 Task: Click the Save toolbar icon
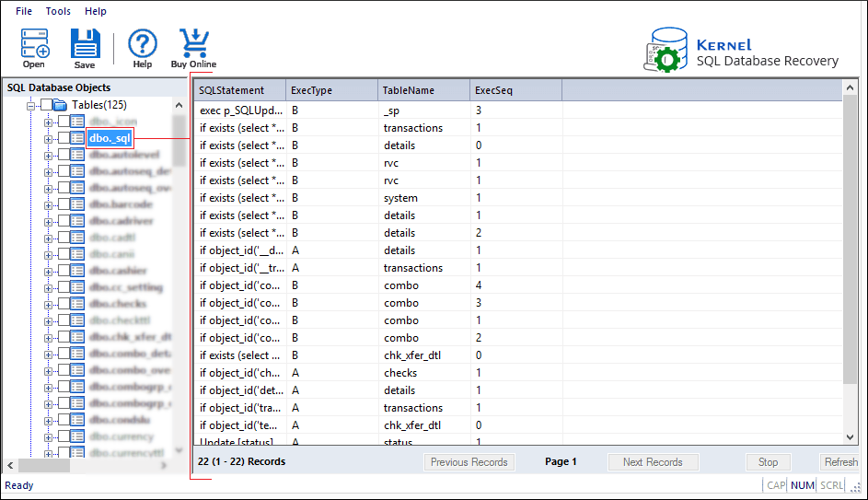click(86, 44)
